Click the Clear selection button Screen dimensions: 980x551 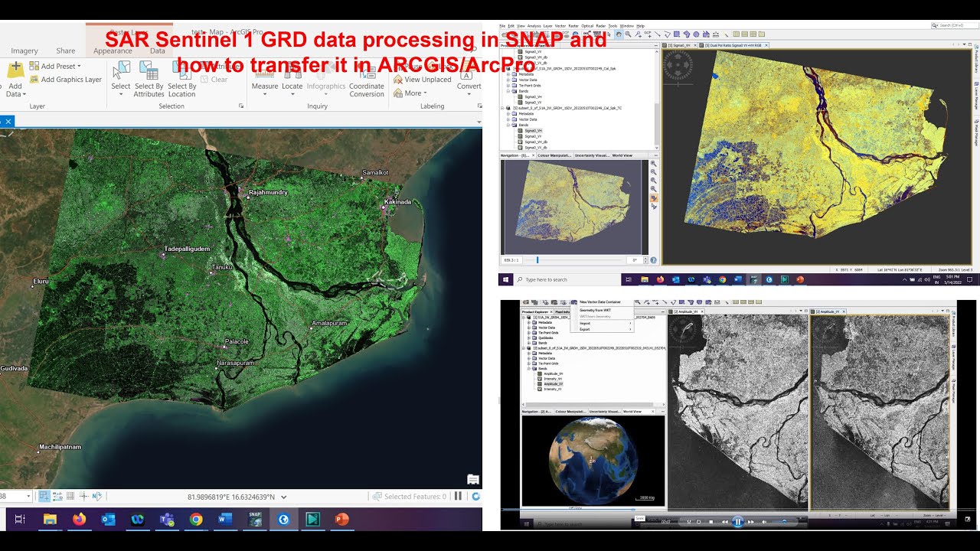(x=214, y=80)
